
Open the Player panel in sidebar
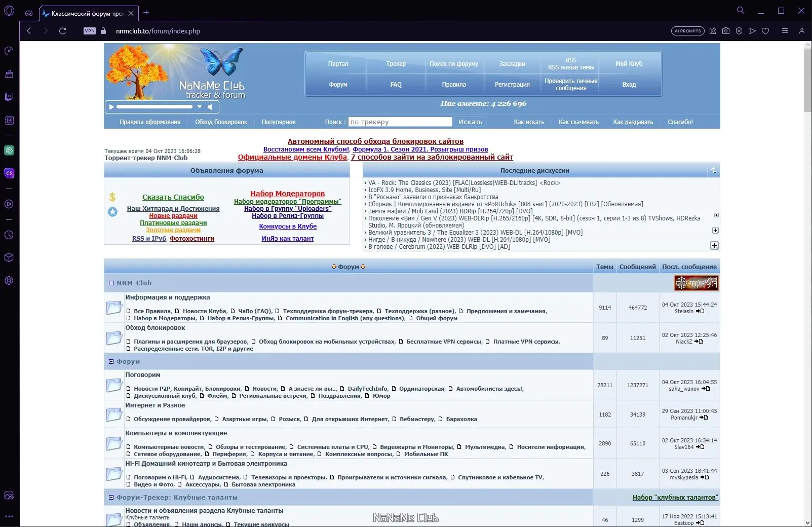point(9,204)
